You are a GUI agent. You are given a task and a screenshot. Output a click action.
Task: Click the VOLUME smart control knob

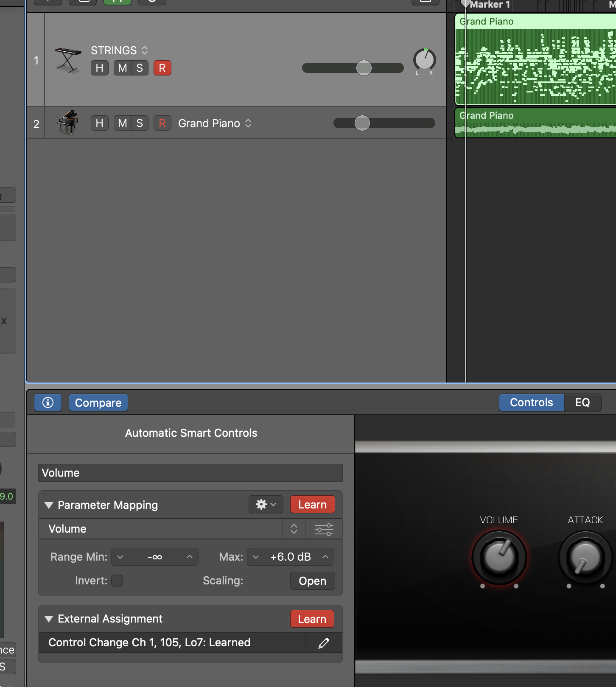point(499,557)
